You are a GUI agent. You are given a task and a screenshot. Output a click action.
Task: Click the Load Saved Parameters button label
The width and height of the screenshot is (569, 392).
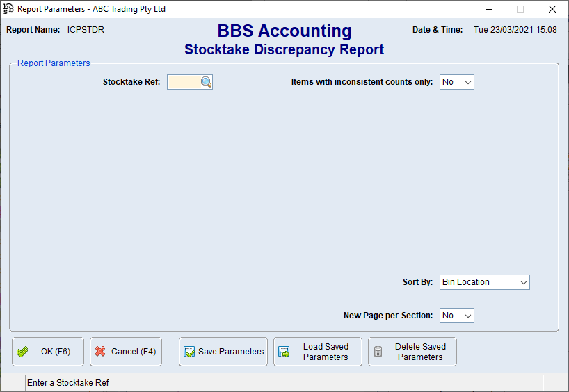[326, 352]
